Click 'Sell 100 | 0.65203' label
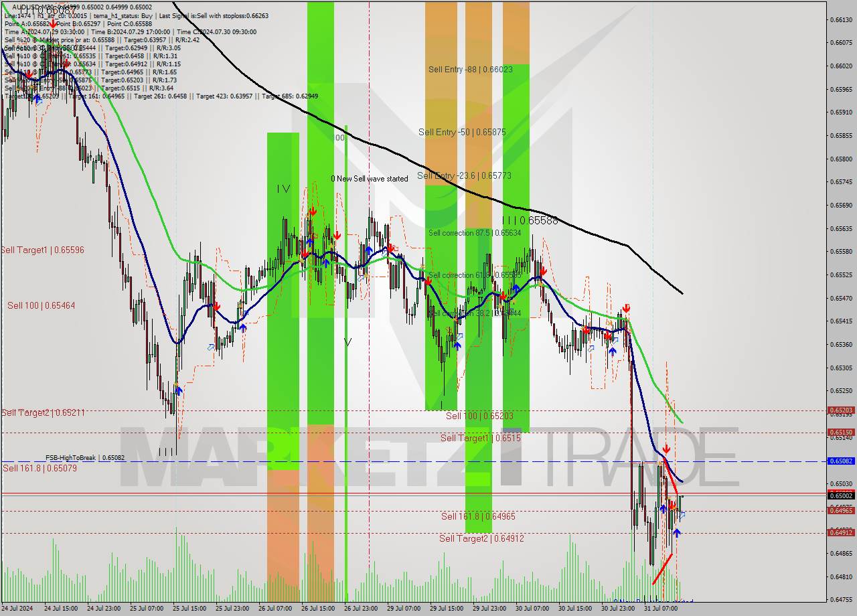Image resolution: width=857 pixels, height=616 pixels. [x=480, y=416]
